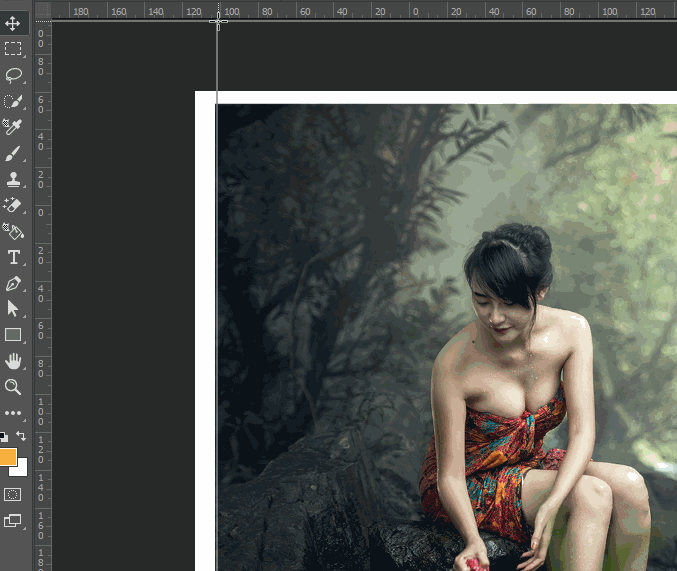The height and width of the screenshot is (571, 677).
Task: Select the Background Eraser tool
Action: (13, 205)
